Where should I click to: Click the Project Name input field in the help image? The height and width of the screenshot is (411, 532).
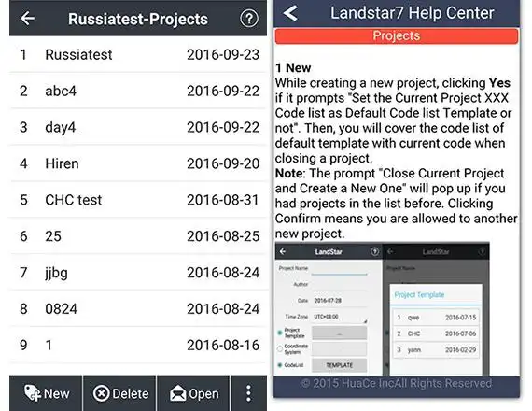point(340,269)
